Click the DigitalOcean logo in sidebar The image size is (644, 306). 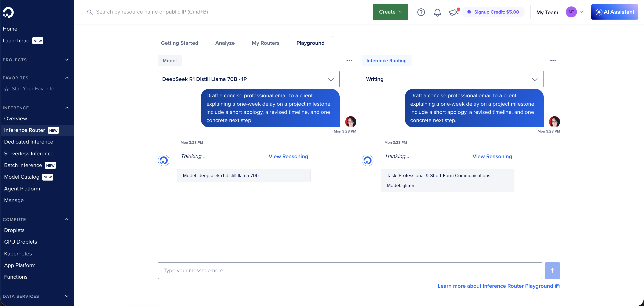click(8, 12)
